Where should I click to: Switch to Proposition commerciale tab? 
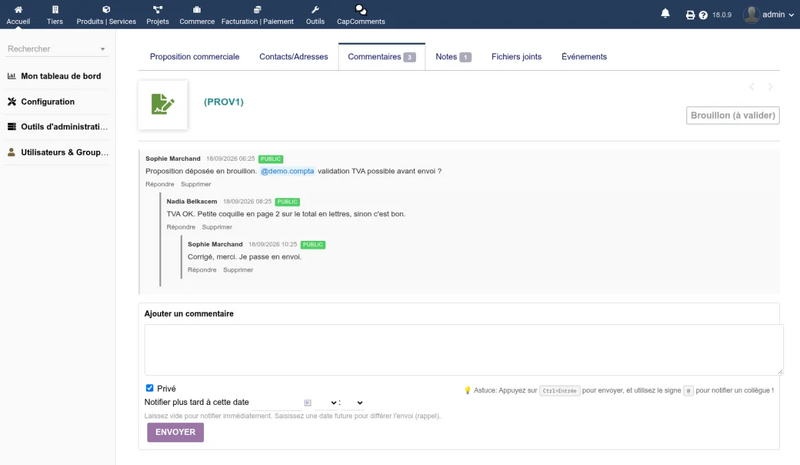[x=194, y=57]
